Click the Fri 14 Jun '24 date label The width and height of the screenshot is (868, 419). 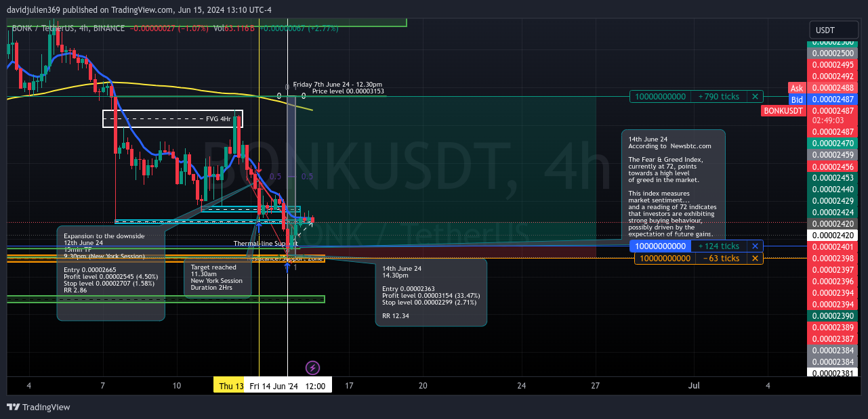274,386
